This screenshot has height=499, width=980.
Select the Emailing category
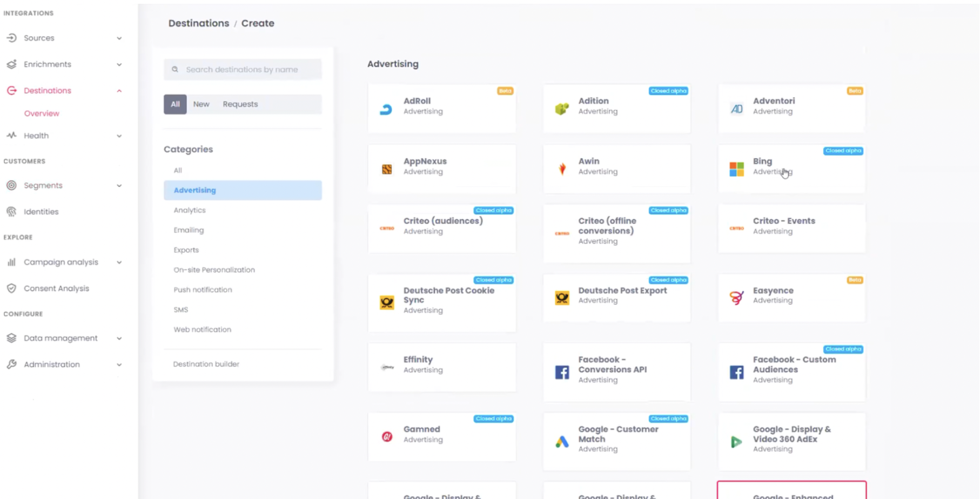189,230
